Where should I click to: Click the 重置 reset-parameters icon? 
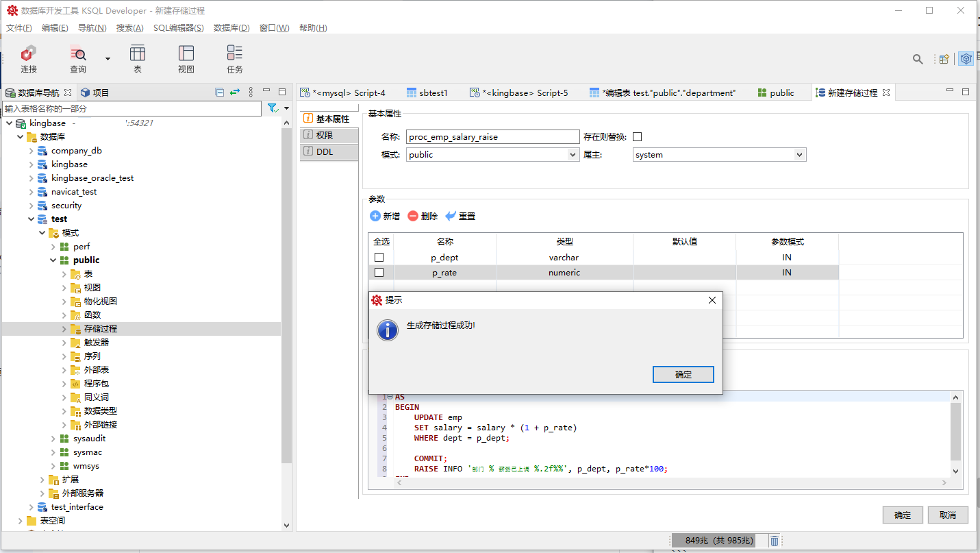(x=451, y=216)
